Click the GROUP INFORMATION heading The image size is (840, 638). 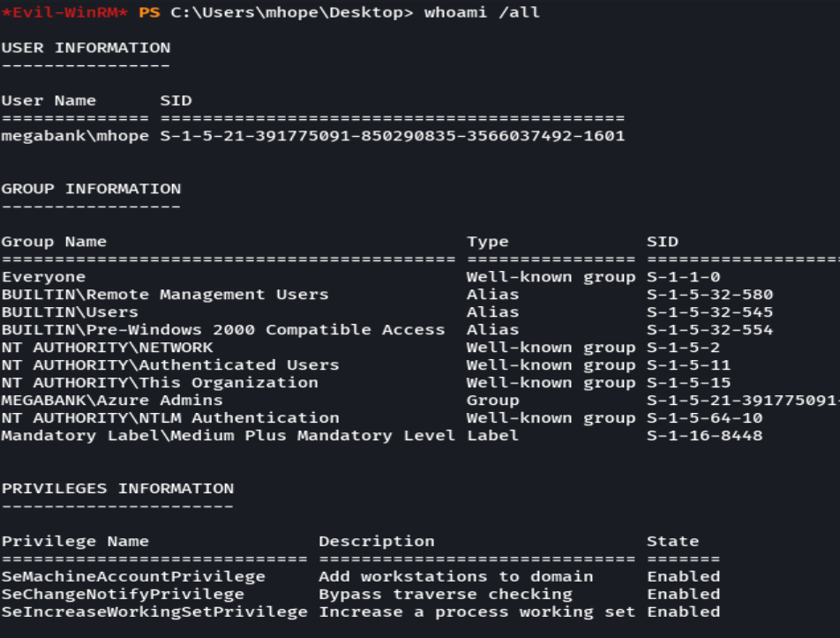click(92, 188)
